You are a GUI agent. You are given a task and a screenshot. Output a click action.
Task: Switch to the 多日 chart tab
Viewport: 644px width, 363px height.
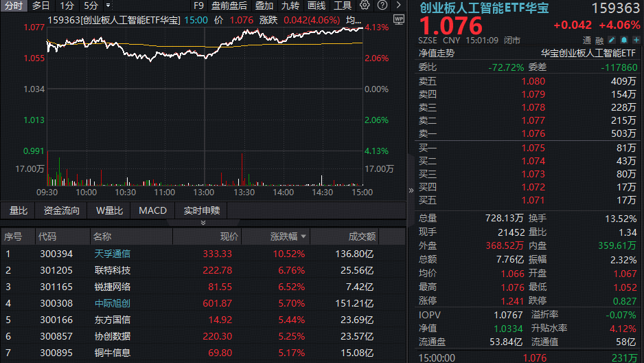(41, 5)
